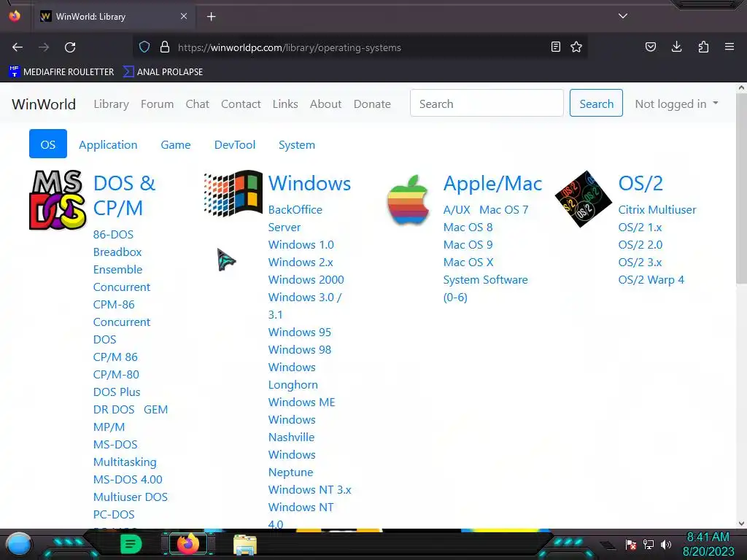Click the volume speaker tray icon
The image size is (747, 560).
[666, 544]
